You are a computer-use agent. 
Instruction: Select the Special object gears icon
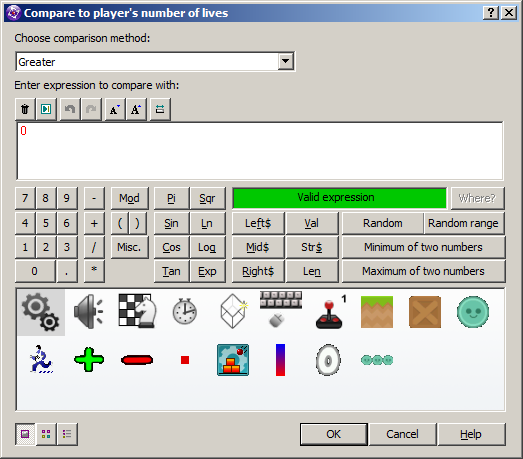[x=41, y=312]
